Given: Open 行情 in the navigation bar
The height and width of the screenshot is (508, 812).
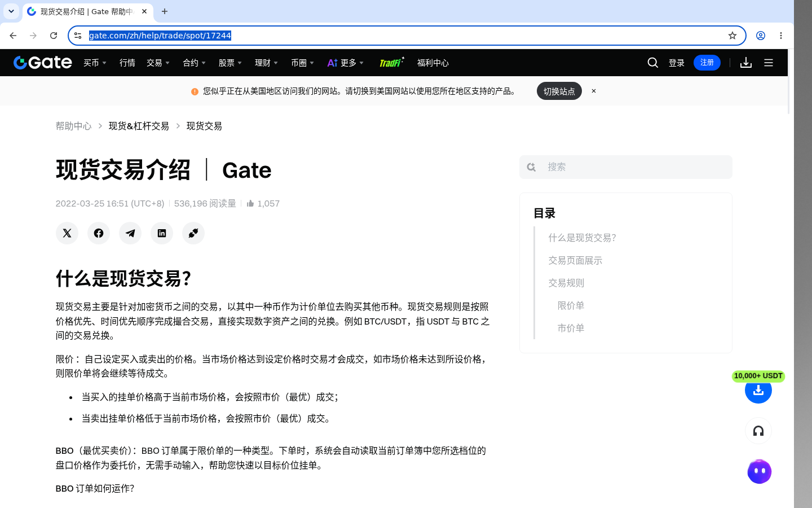Looking at the screenshot, I should coord(127,63).
